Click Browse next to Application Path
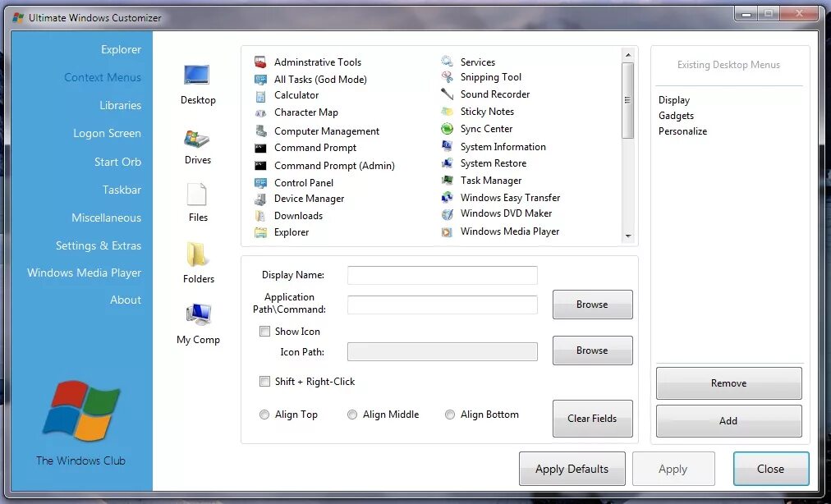Screen dimensions: 831x504 point(593,305)
